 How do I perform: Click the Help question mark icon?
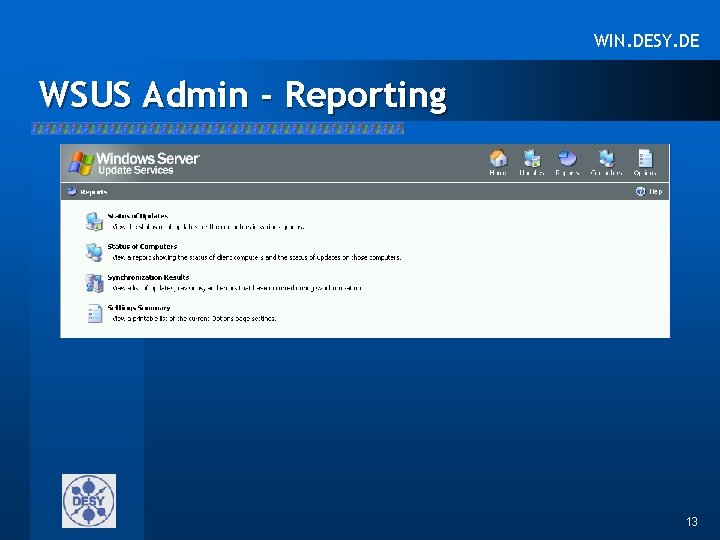click(x=640, y=191)
